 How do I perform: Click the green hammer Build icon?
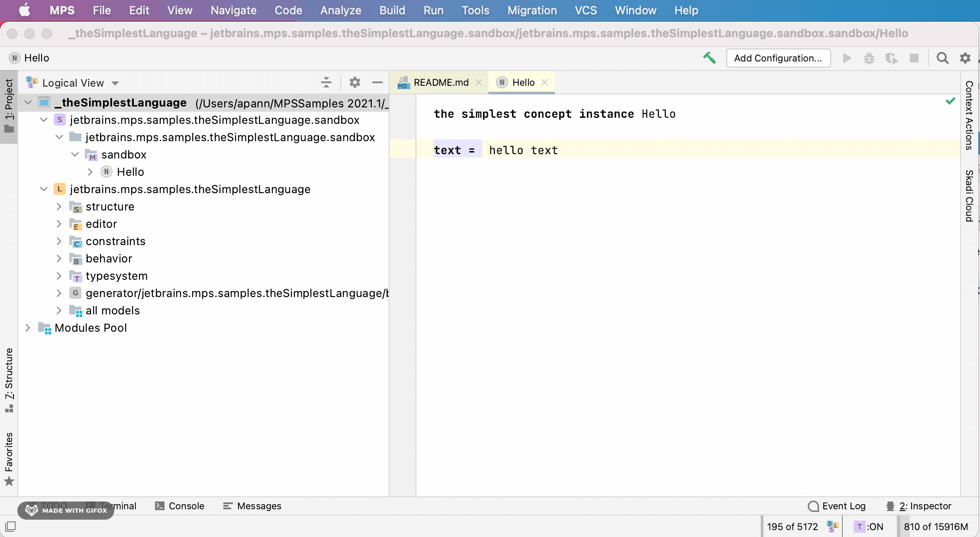pyautogui.click(x=709, y=58)
